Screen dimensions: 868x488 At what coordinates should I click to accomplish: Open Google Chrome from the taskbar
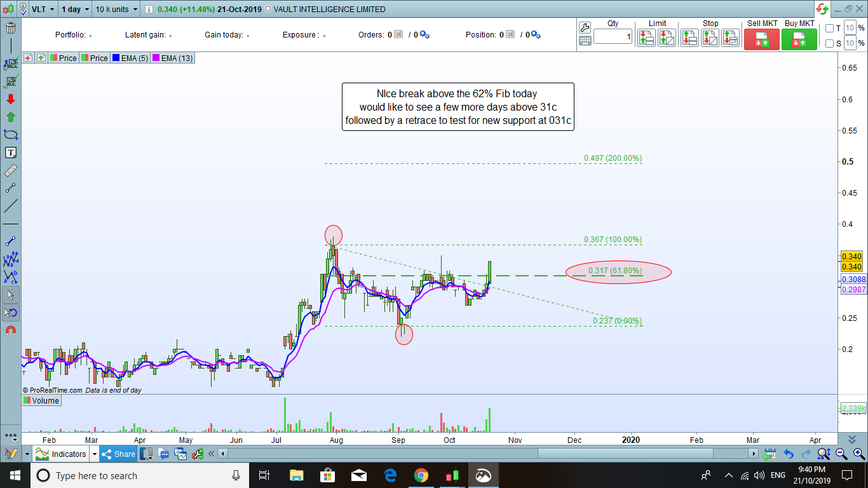point(421,475)
